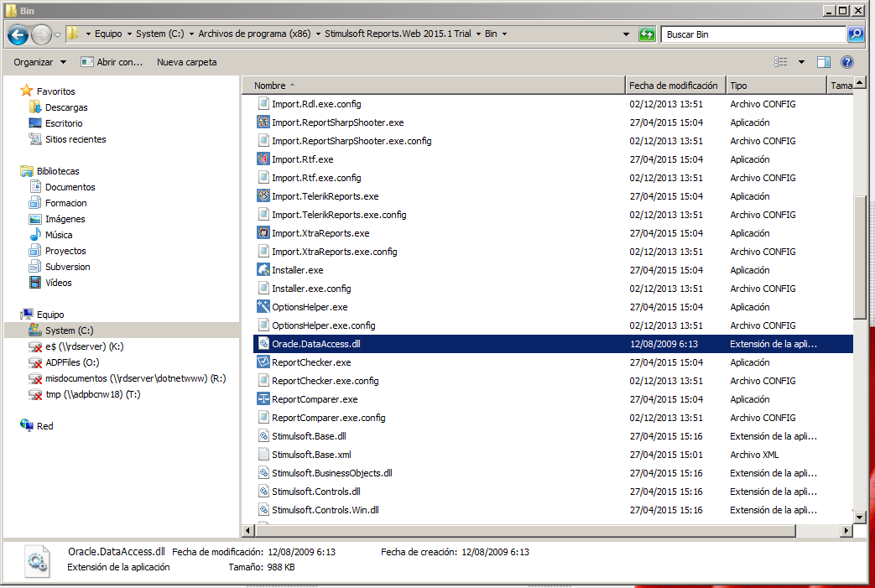Open the Música library
This screenshot has width=875, height=588.
pos(59,235)
